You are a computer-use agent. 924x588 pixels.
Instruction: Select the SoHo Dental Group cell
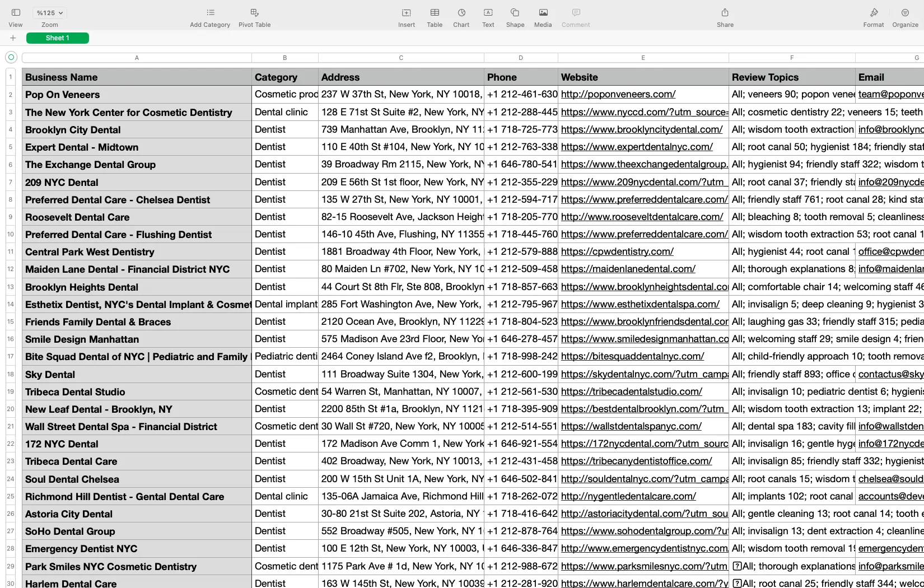[x=137, y=531]
